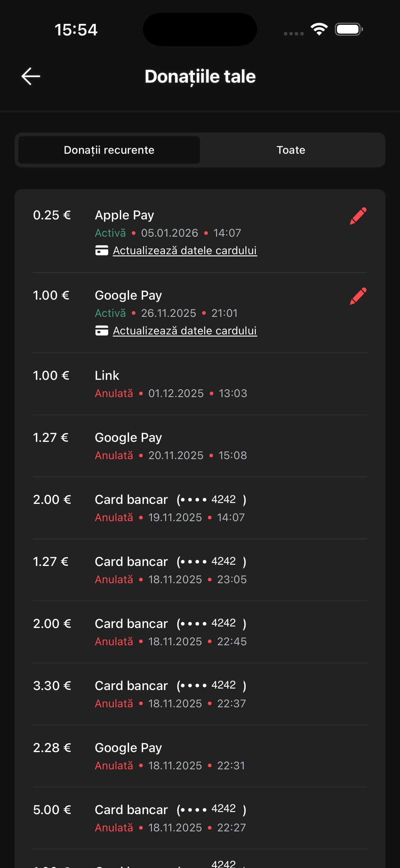Select Card bancar 1.27 € donation at 23:05
Image resolution: width=400 pixels, height=868 pixels.
point(200,570)
